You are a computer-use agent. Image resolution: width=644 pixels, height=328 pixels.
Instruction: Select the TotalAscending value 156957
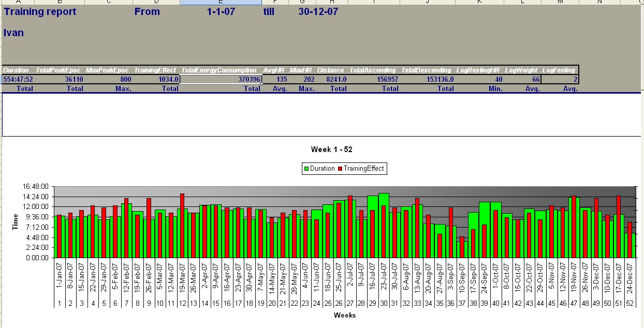click(387, 80)
